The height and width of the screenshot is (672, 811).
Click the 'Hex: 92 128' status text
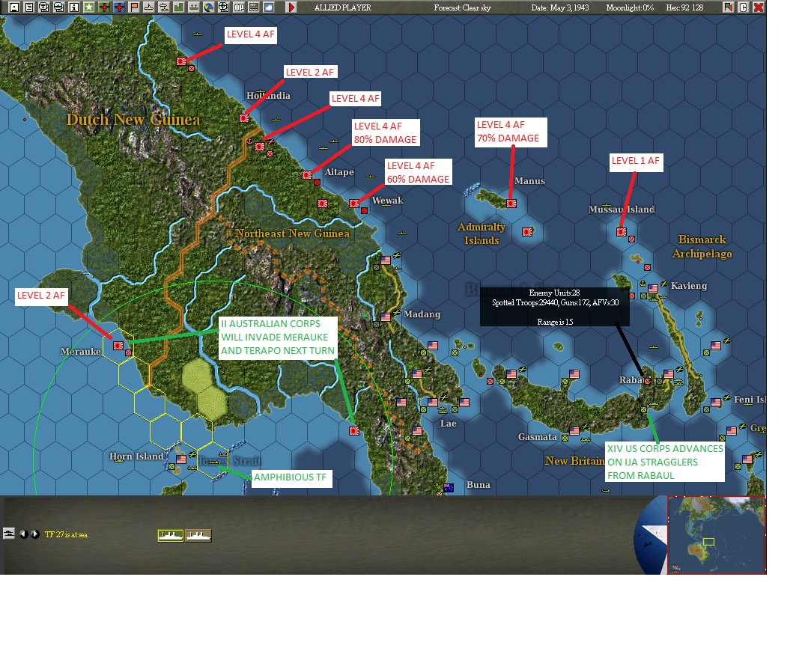(684, 7)
